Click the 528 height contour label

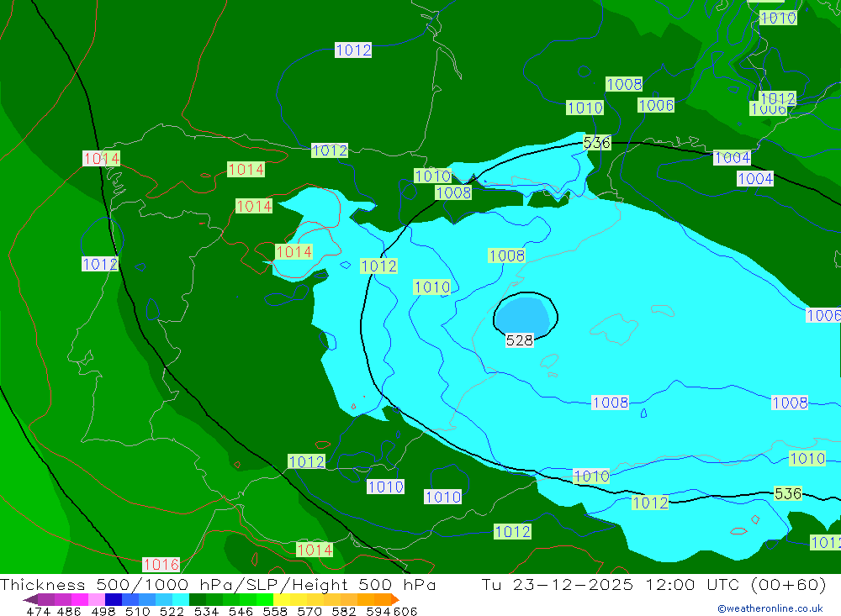click(x=519, y=340)
